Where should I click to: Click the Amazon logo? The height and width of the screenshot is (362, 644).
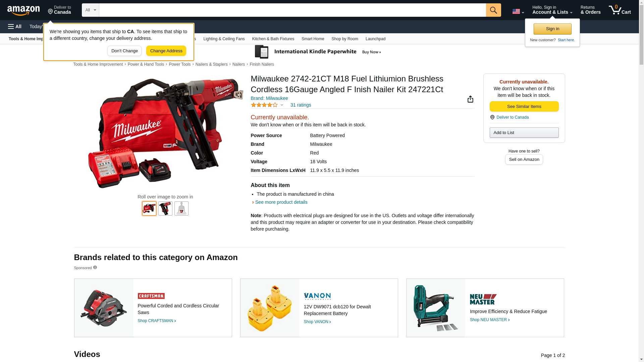point(23,10)
